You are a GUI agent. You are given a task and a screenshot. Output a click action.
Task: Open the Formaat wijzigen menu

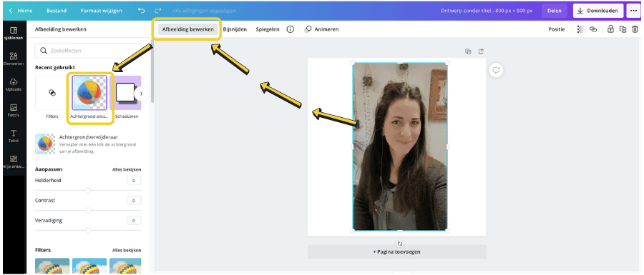click(x=101, y=11)
